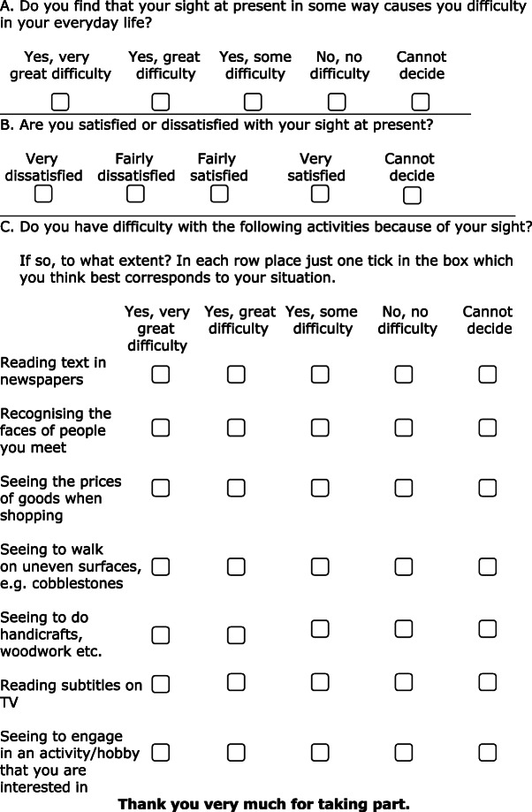Mark 'No, no difficulty' for seeing prices
The height and width of the screenshot is (812, 532).
coord(404,487)
